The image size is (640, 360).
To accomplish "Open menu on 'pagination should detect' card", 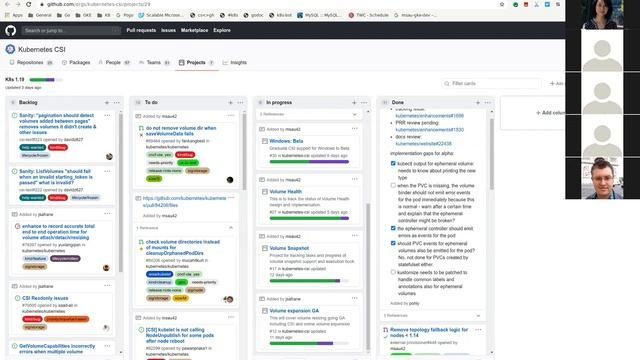I will [107, 116].
